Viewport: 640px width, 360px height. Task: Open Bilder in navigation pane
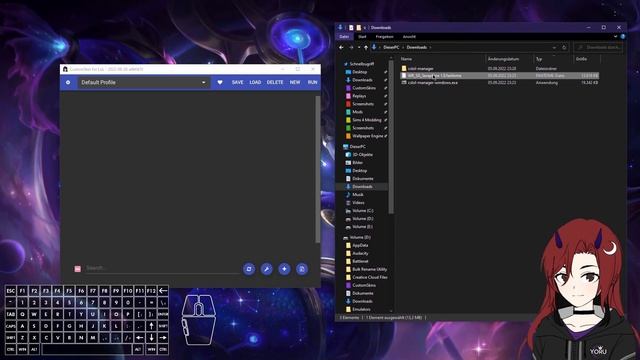pos(358,162)
